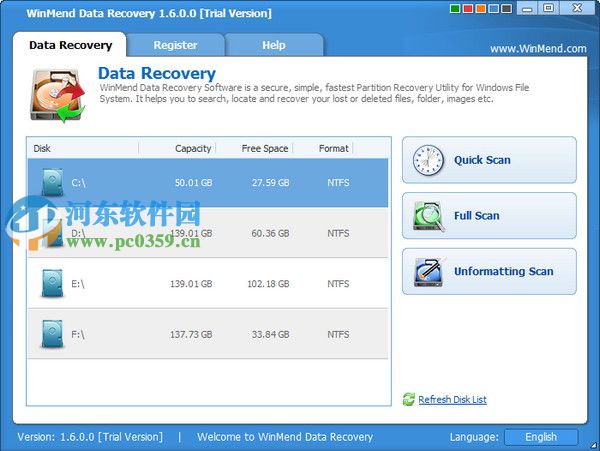This screenshot has height=451, width=600.
Task: Start a Full Scan
Action: tap(489, 216)
